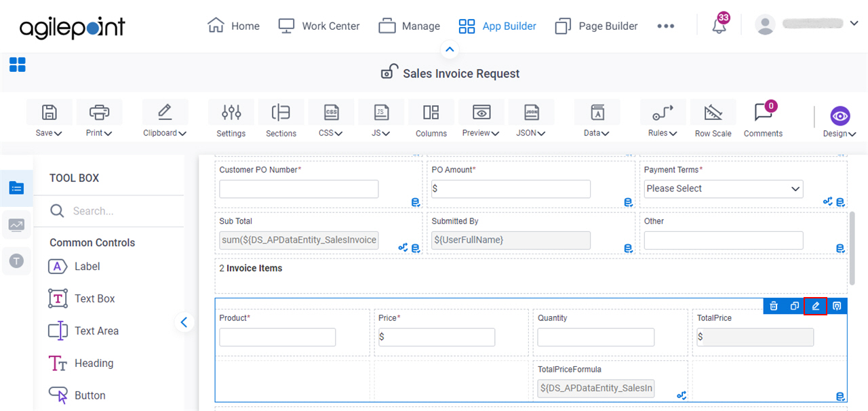This screenshot has height=411, width=868.
Task: Collapse the top navigation with the up chevron
Action: coord(450,50)
